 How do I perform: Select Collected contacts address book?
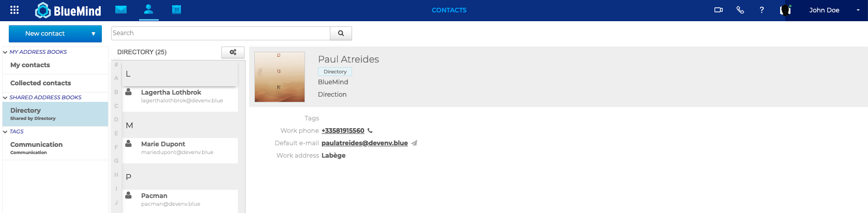pos(41,83)
